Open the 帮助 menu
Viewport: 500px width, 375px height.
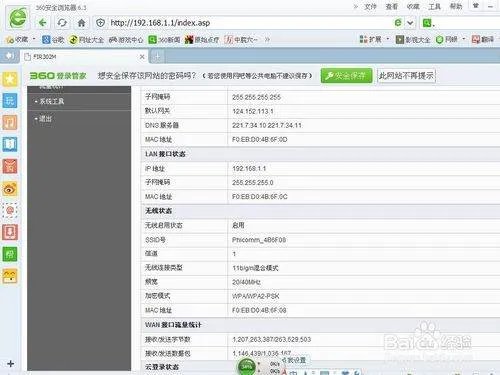(456, 6)
